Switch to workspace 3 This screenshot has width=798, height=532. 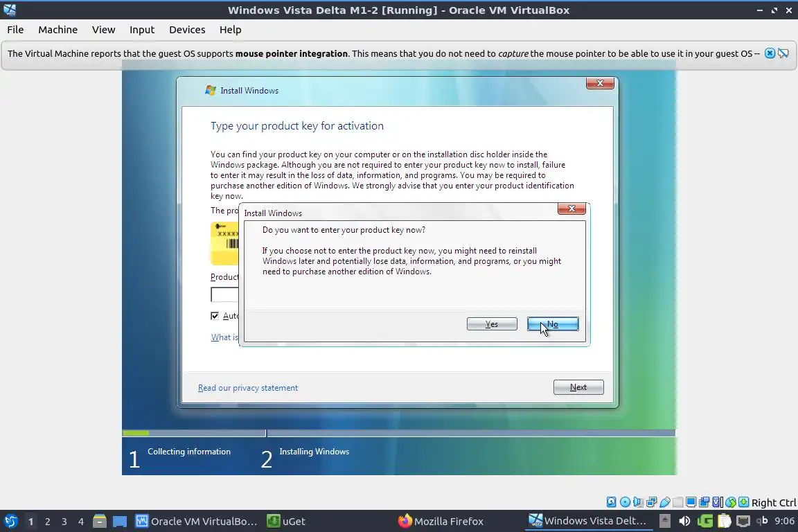64,522
